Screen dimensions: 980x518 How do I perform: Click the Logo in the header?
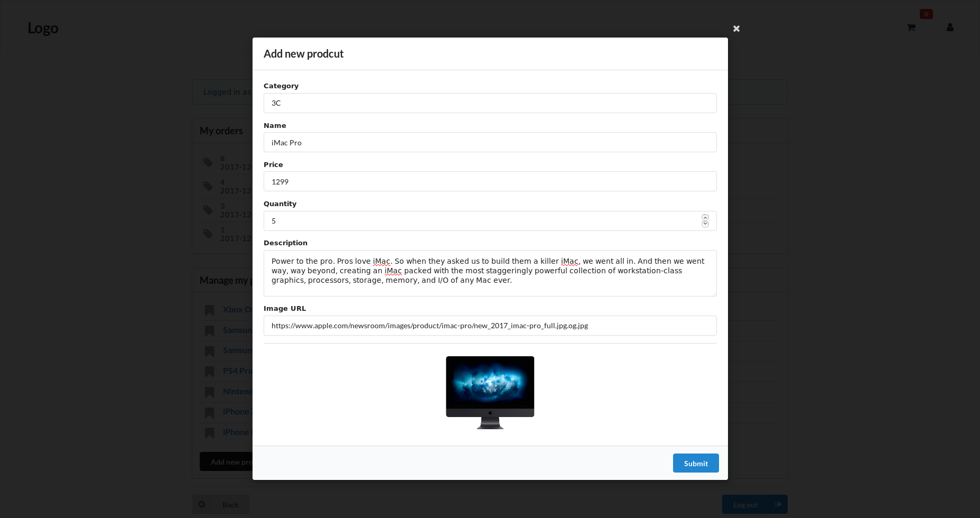[x=43, y=27]
